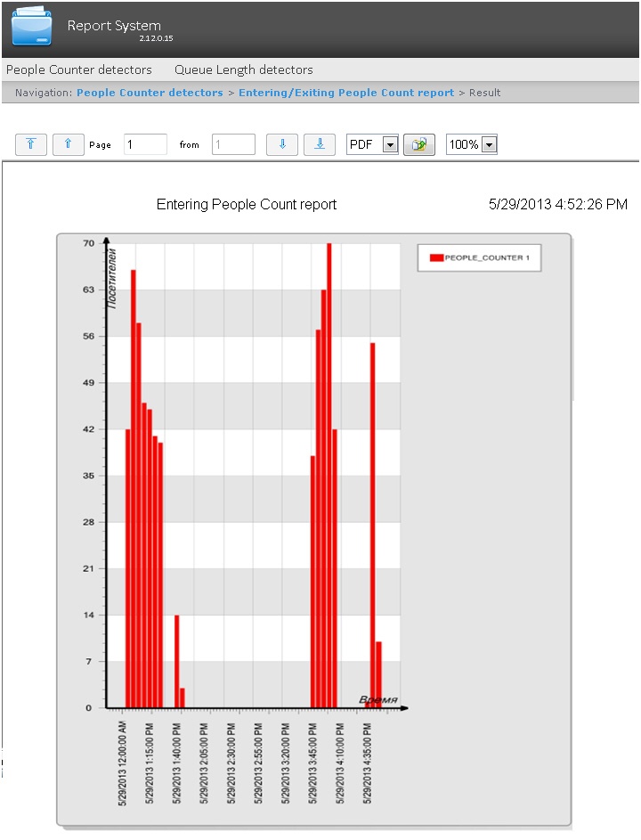Click Entering/Exiting People Count report breadcrumb
The height and width of the screenshot is (840, 641).
[x=346, y=93]
